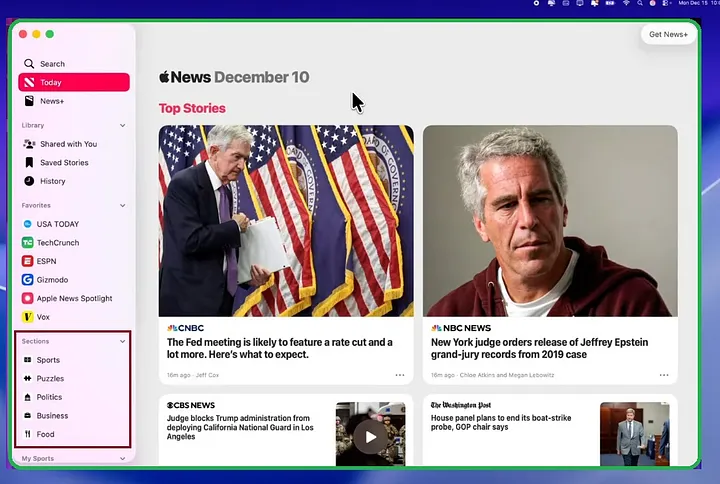Open more options for NBC News story

[664, 375]
